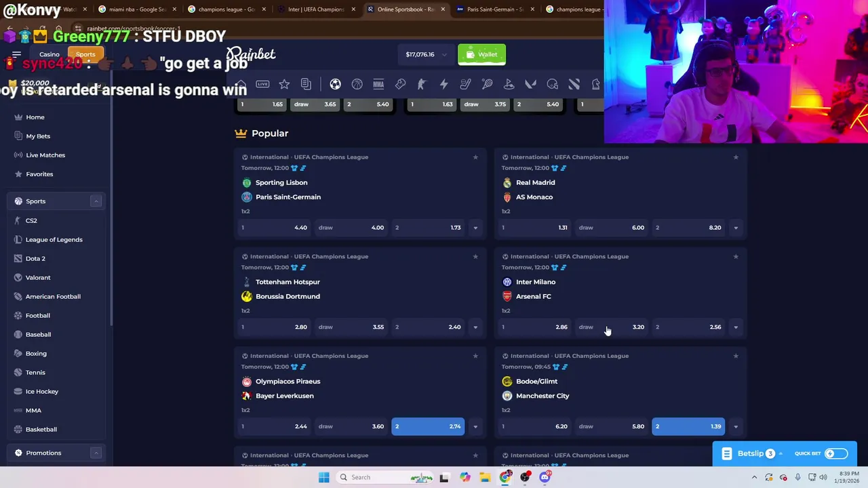Expand more markets for Sporting Lisbon match
The height and width of the screenshot is (488, 868).
(x=475, y=228)
